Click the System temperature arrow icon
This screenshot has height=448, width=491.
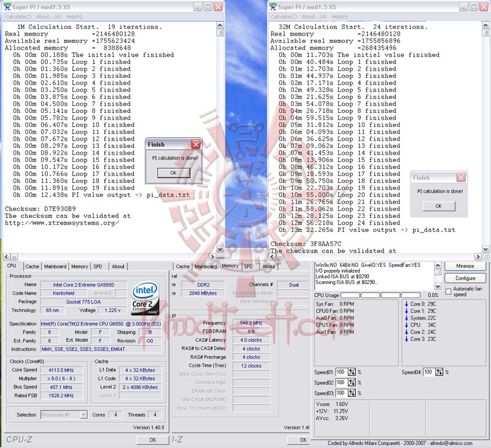point(406,318)
